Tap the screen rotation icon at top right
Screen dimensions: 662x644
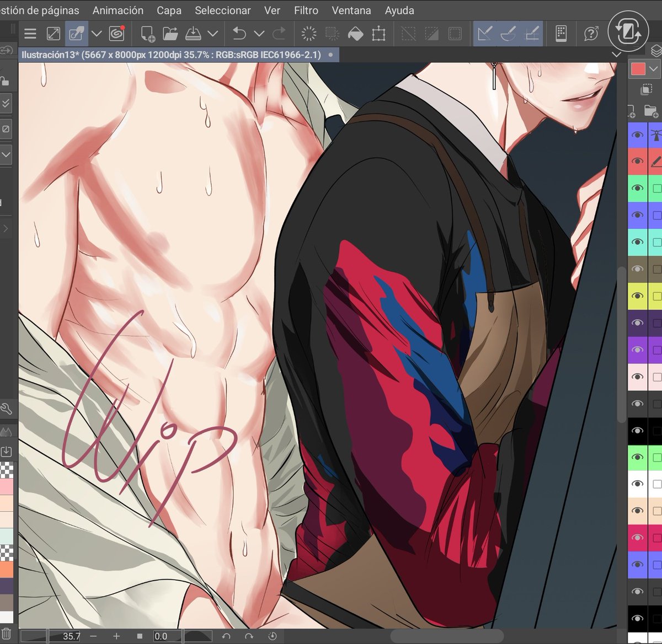[627, 32]
